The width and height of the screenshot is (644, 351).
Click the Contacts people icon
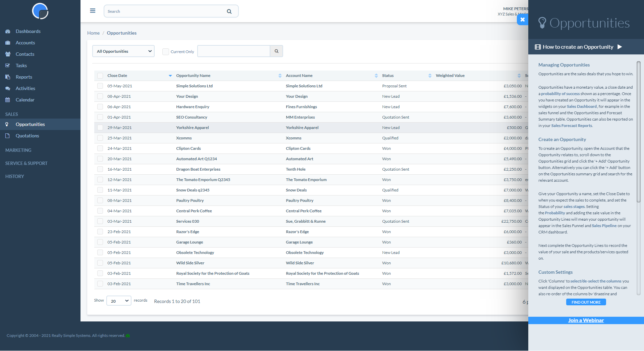point(8,54)
